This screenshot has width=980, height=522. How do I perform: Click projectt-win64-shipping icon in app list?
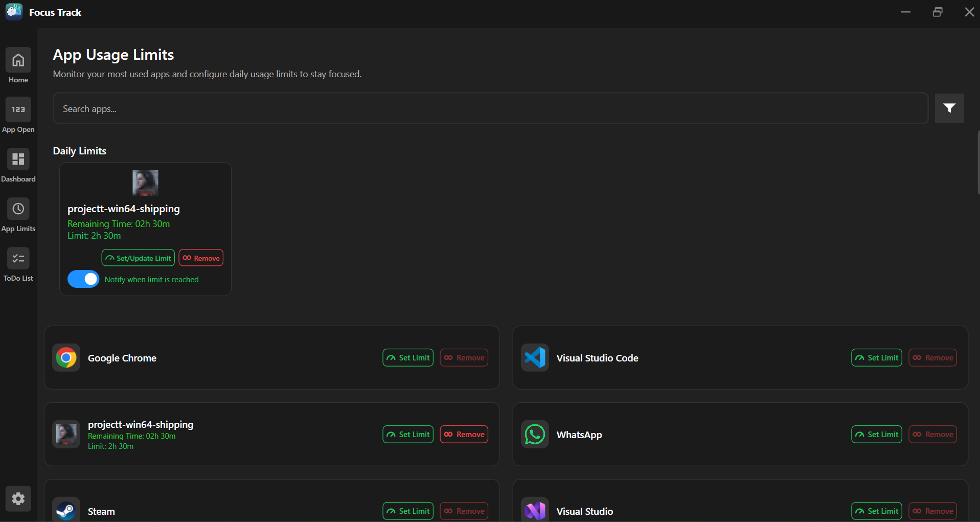point(66,434)
